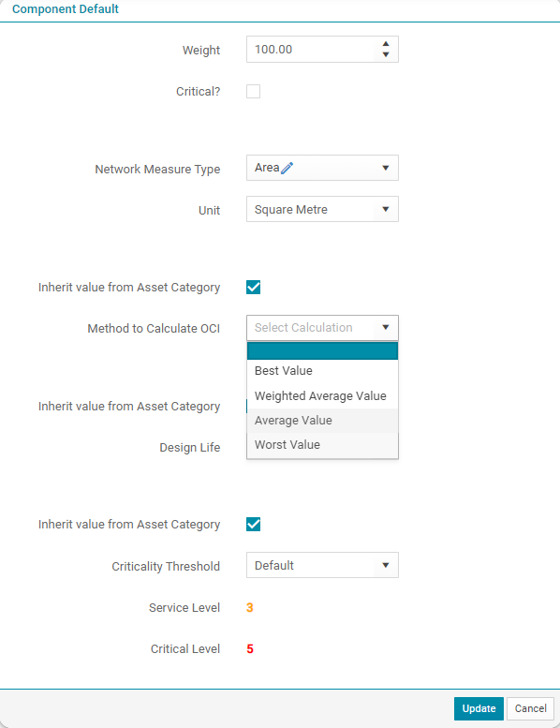Viewport: 560px width, 728px height.
Task: Uncheck first Inherit value from Asset Category
Action: click(254, 287)
